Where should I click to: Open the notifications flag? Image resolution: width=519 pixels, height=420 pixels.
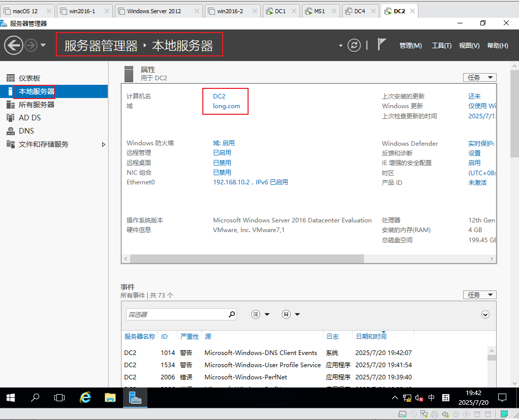[382, 44]
